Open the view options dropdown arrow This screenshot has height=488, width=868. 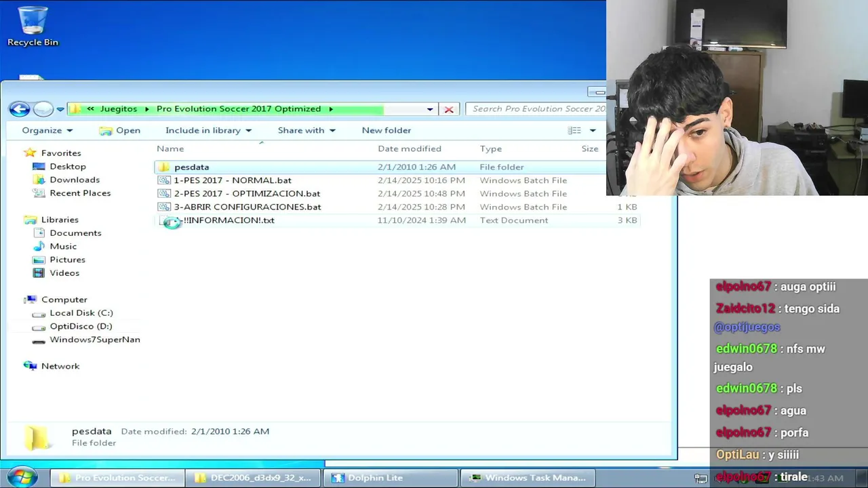click(593, 130)
